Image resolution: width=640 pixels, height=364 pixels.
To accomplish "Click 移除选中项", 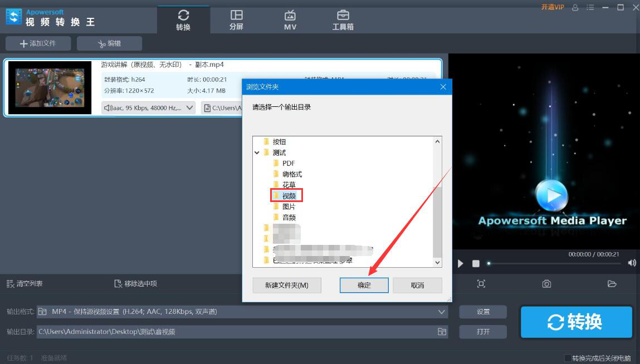I will (135, 284).
